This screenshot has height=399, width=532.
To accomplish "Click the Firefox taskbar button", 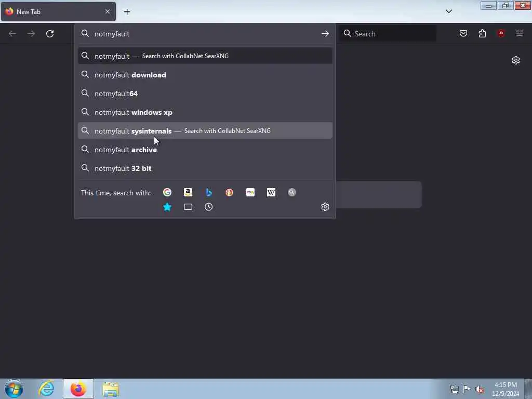I will 78,389.
